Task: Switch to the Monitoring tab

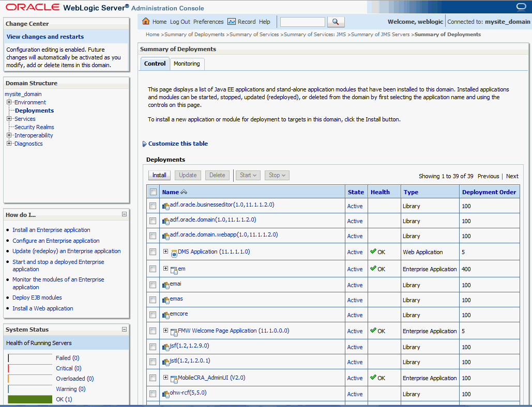Action: pos(187,64)
